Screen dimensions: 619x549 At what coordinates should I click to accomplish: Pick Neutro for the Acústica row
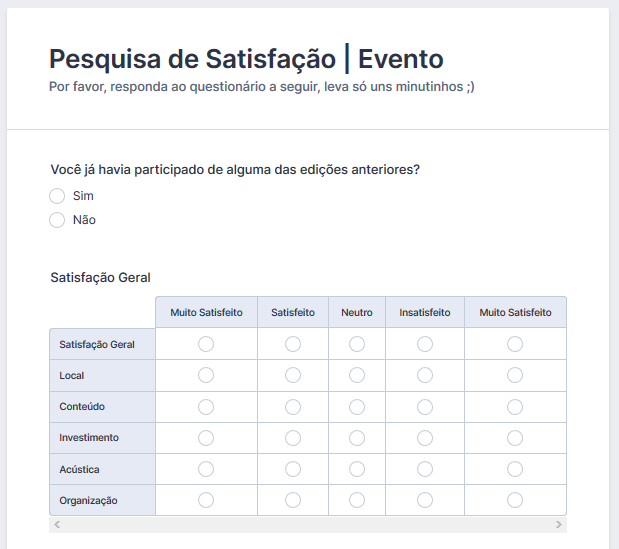coord(357,469)
